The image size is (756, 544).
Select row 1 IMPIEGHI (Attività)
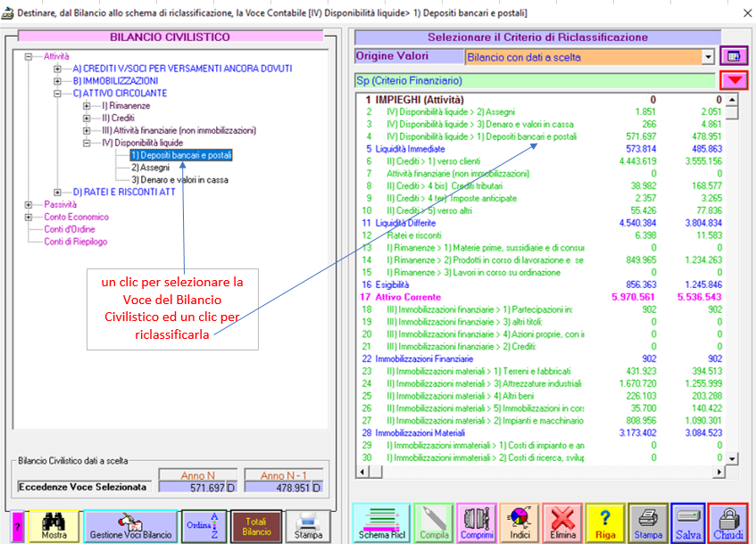543,100
